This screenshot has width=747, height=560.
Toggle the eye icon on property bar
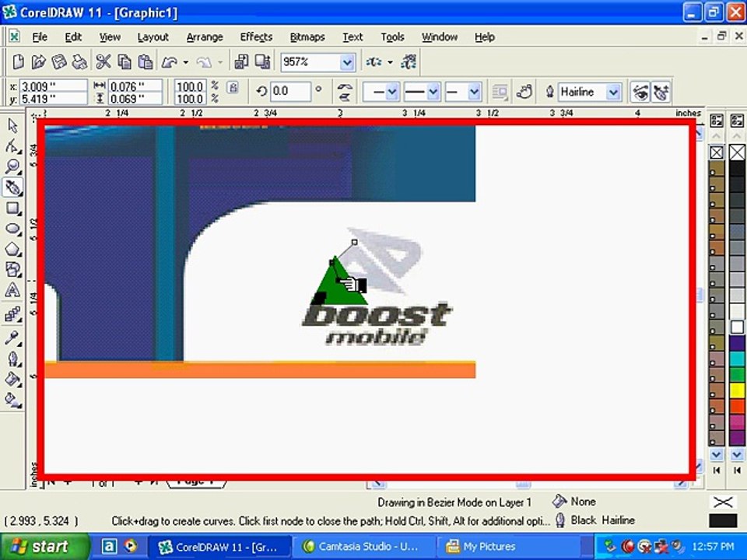coord(640,92)
